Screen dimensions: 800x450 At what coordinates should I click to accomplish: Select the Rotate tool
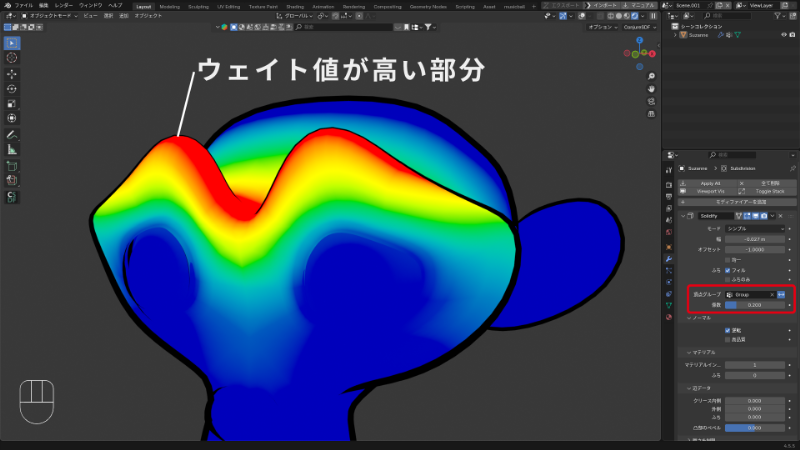[12, 88]
